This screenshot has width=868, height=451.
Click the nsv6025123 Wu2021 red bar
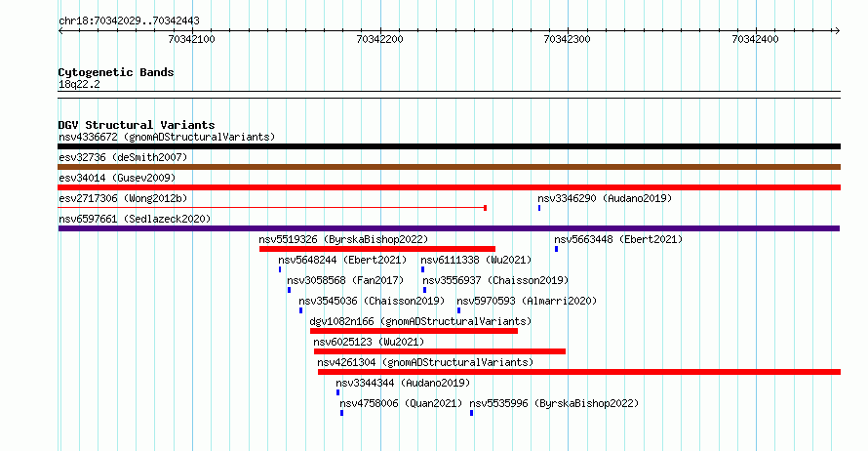pyautogui.click(x=440, y=351)
